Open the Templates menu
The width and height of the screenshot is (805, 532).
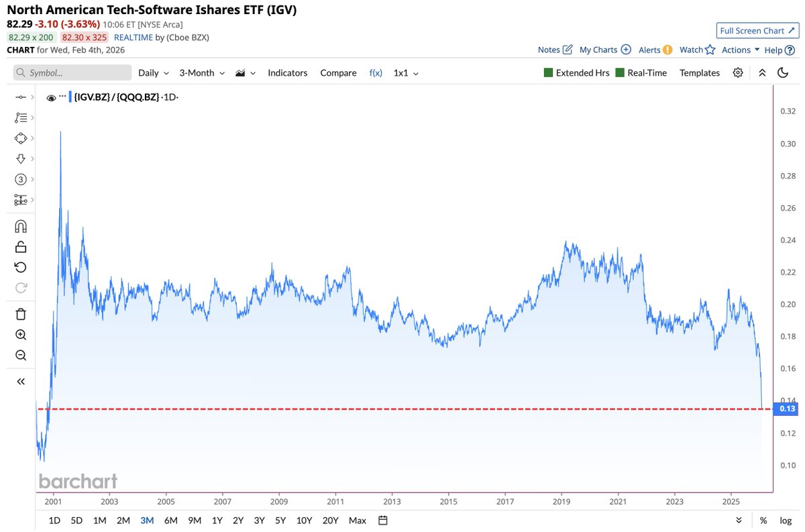pyautogui.click(x=700, y=72)
